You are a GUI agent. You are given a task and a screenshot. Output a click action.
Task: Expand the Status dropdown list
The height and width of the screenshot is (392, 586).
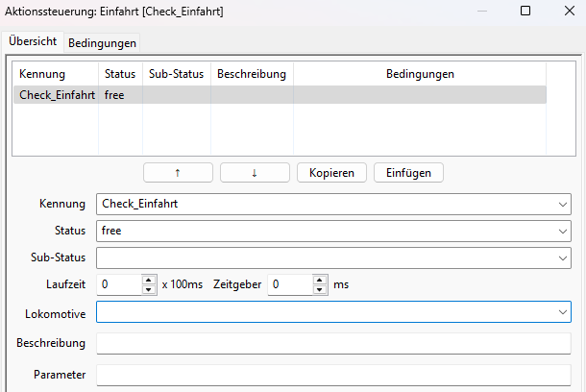click(561, 231)
